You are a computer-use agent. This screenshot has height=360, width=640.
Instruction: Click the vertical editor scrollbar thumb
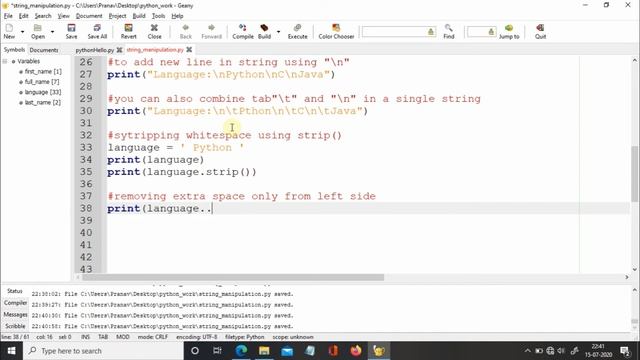635,173
